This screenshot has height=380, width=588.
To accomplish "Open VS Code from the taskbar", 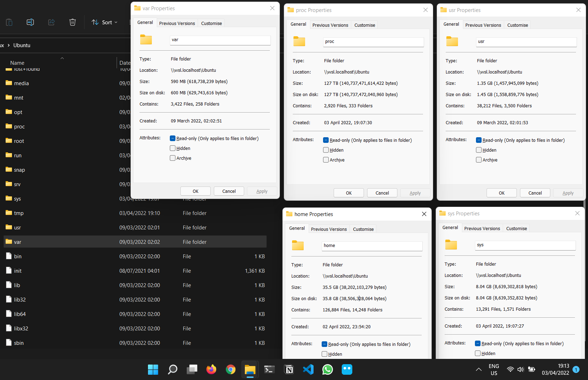I will click(x=308, y=369).
